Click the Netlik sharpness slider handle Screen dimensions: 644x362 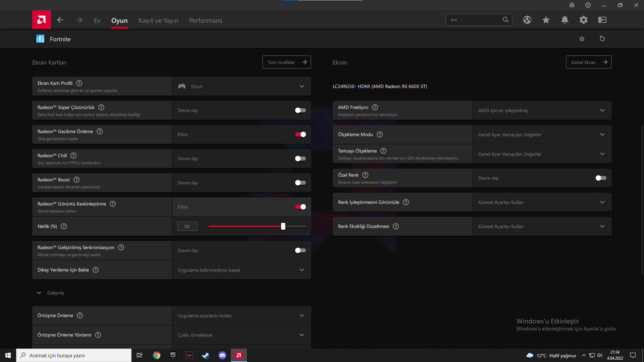283,226
